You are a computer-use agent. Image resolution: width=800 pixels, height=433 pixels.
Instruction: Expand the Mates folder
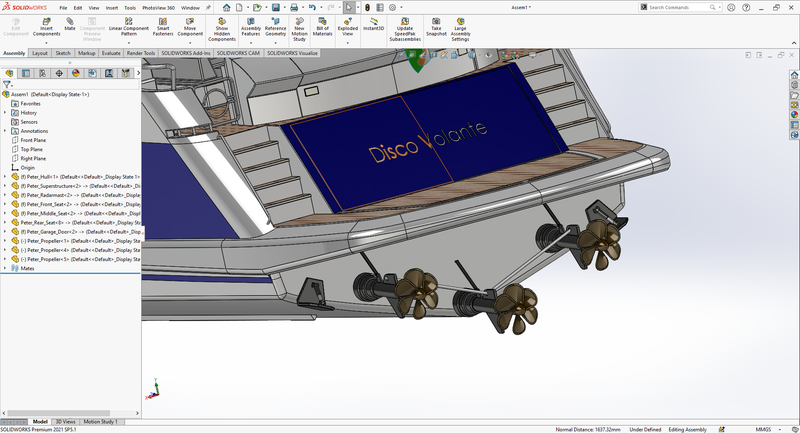point(5,268)
